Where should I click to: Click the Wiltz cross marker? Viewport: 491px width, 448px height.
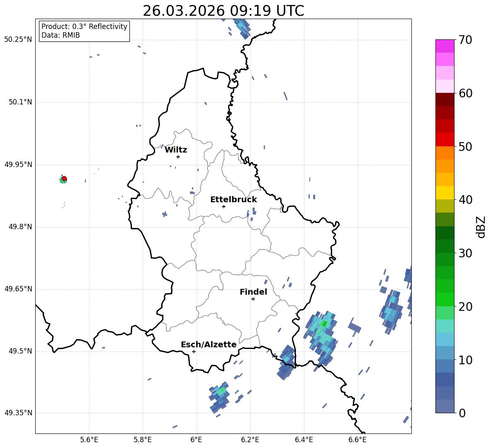click(178, 157)
